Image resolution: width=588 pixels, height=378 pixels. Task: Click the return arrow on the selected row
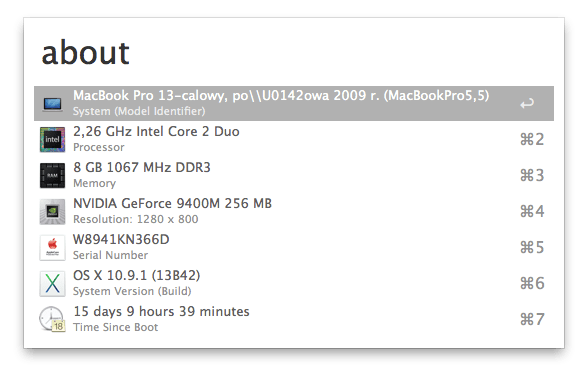pyautogui.click(x=527, y=104)
